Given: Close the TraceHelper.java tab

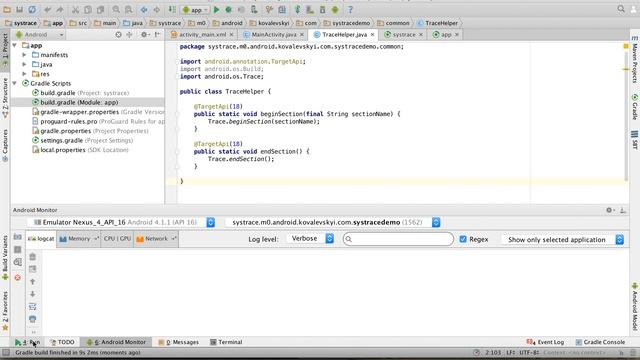Looking at the screenshot, I should pyautogui.click(x=372, y=35).
